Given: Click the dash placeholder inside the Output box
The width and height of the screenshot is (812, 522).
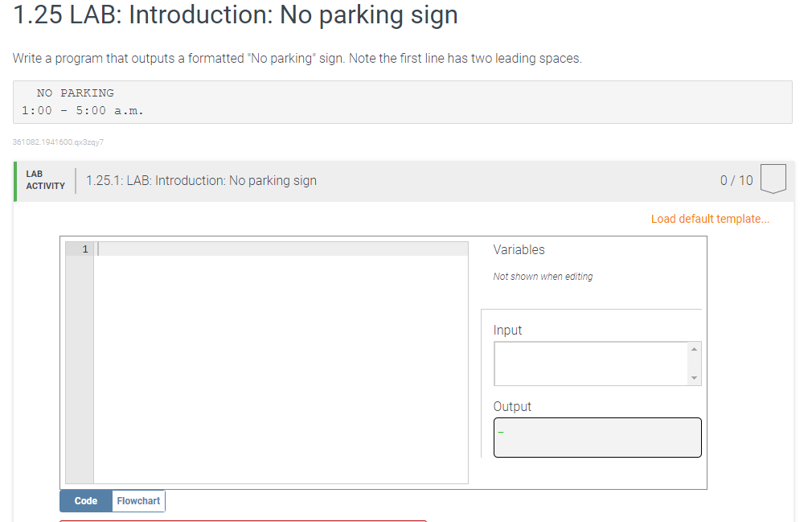Looking at the screenshot, I should pos(501,432).
